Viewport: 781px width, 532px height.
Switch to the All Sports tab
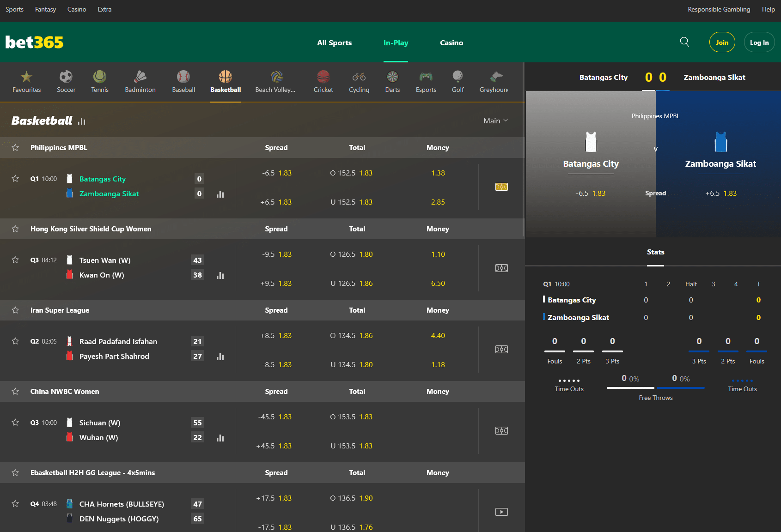pos(334,42)
